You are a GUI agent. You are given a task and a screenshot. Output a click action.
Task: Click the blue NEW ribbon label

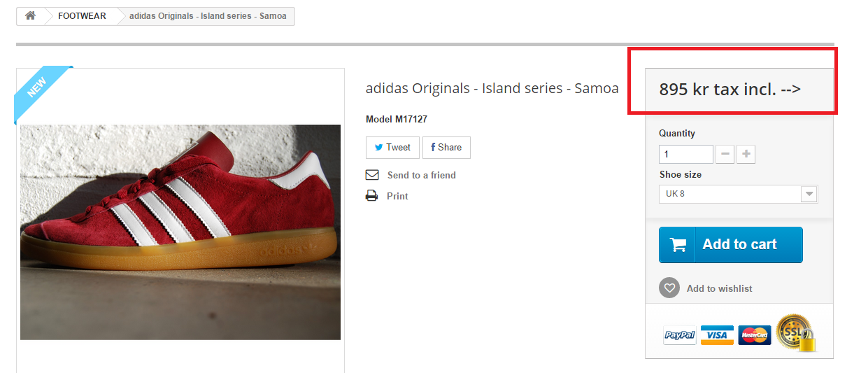pos(39,86)
